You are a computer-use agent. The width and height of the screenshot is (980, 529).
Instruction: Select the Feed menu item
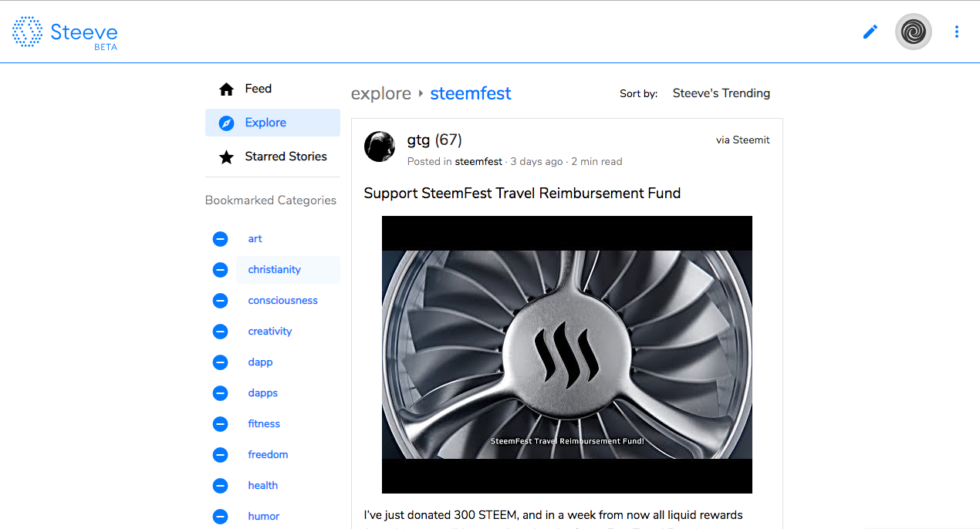pyautogui.click(x=259, y=88)
